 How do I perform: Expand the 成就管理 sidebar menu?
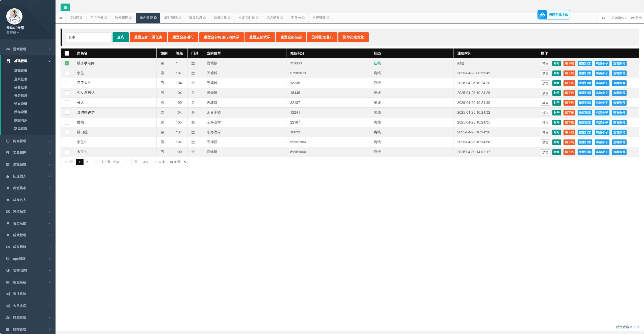click(28, 235)
